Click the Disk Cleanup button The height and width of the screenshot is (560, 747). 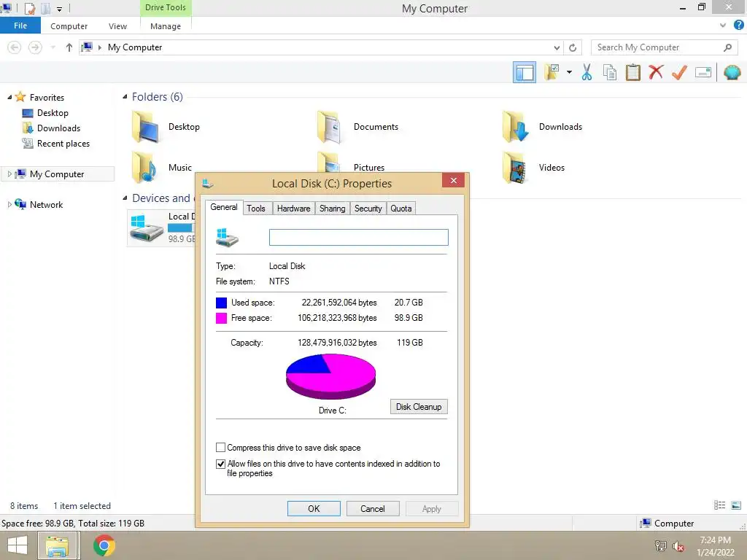point(419,407)
